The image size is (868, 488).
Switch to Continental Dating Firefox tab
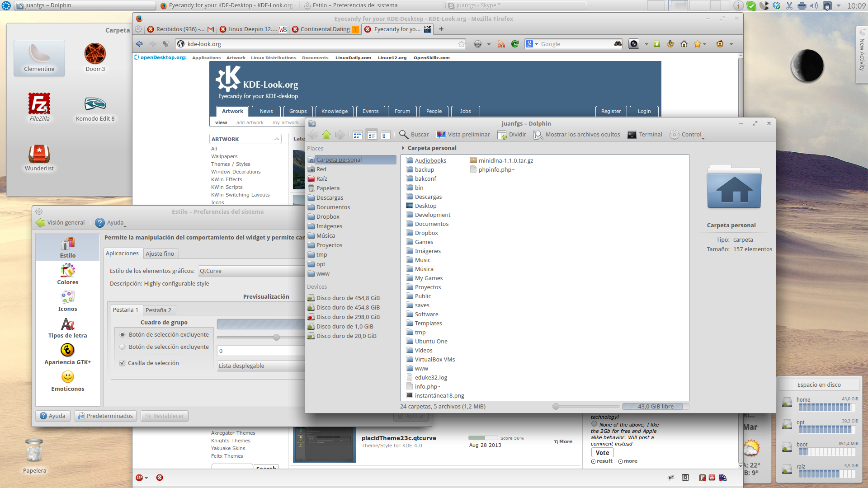pos(325,29)
